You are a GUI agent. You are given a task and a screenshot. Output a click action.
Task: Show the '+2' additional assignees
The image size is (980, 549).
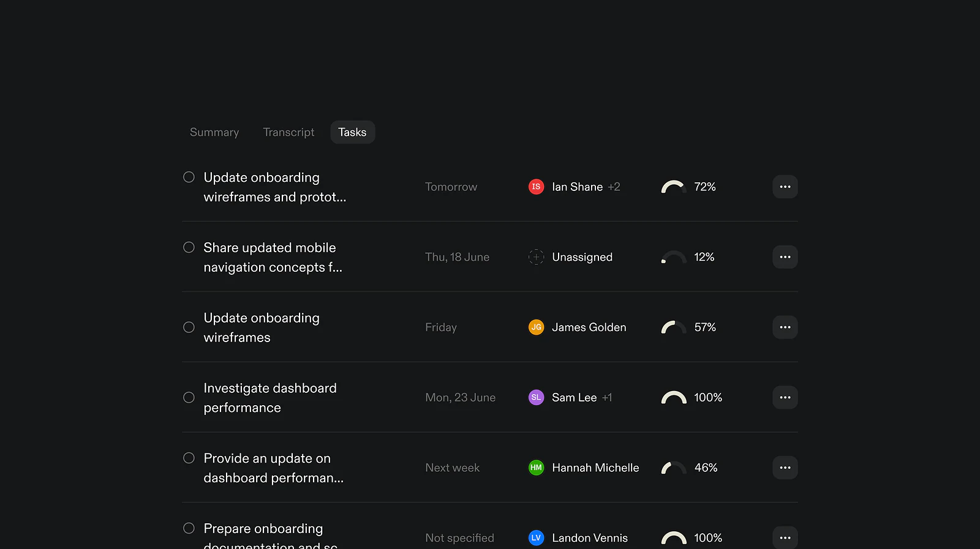pos(614,187)
